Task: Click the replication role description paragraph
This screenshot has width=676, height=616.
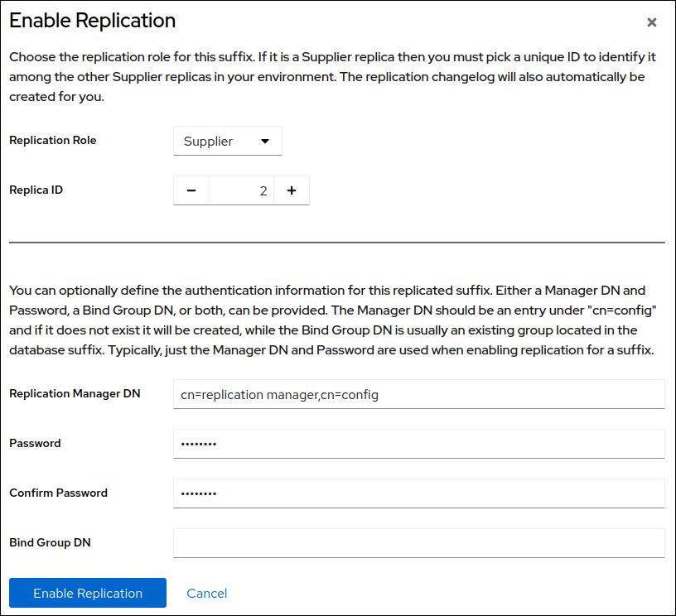Action: pyautogui.click(x=331, y=77)
